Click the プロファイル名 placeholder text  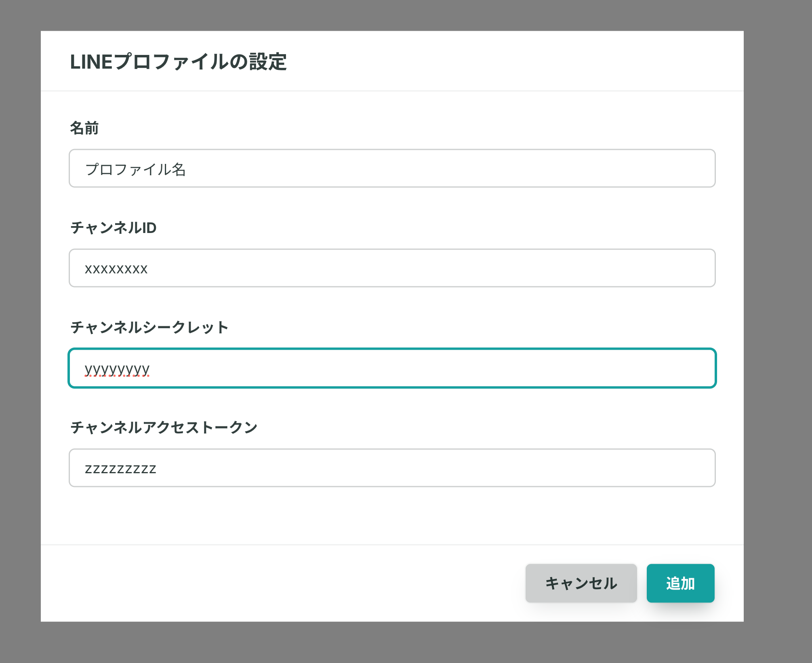click(x=135, y=169)
